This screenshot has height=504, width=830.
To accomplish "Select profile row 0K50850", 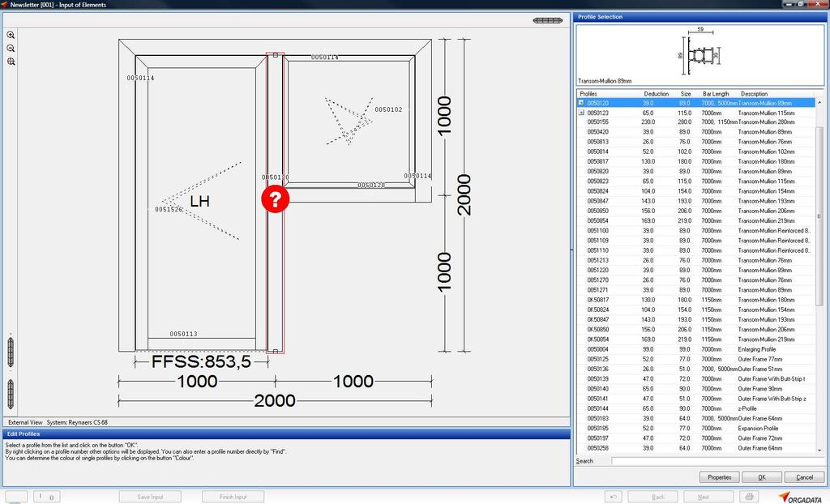I will 696,330.
